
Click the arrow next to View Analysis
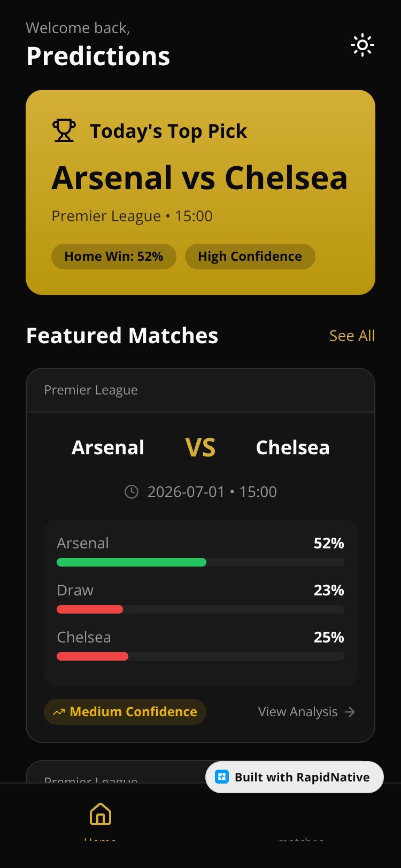click(x=350, y=712)
